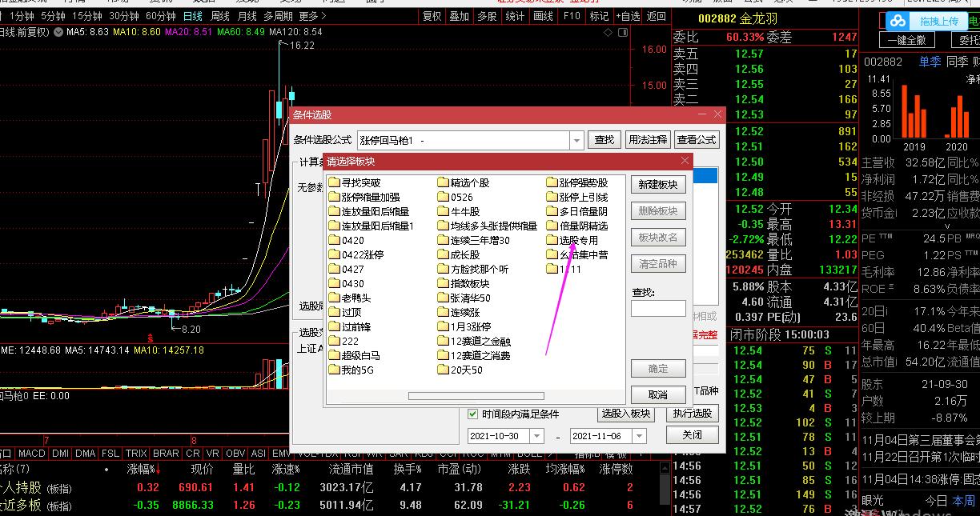Click the 一键全撤 cancel-all-orders button

(x=907, y=40)
